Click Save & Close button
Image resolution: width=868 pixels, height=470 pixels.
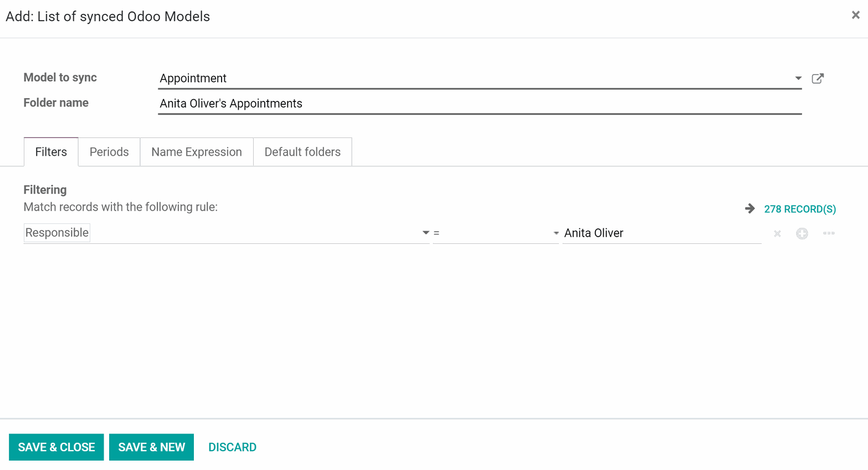pyautogui.click(x=57, y=447)
